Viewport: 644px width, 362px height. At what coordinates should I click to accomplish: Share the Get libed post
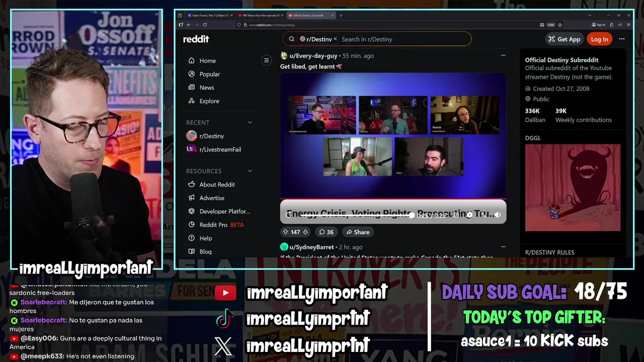(x=358, y=232)
